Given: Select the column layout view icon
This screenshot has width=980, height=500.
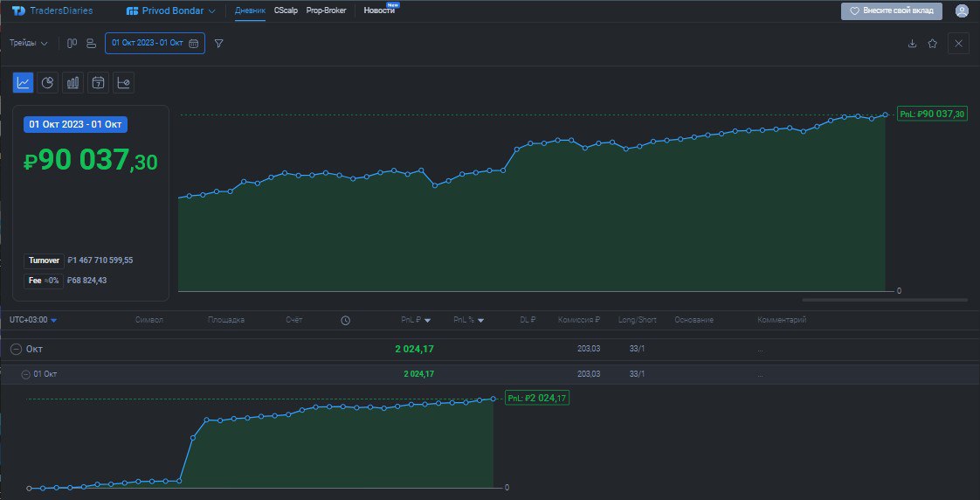Looking at the screenshot, I should [x=72, y=43].
